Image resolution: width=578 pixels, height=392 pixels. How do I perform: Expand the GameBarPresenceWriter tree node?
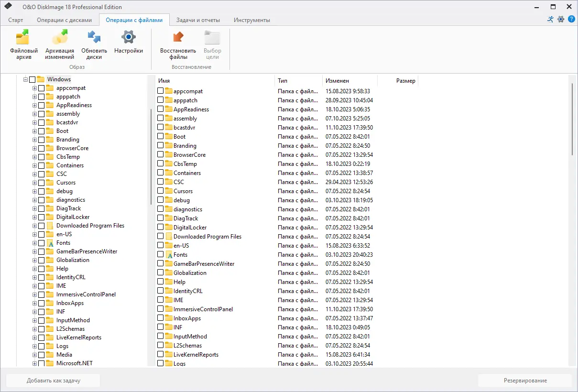coord(34,251)
